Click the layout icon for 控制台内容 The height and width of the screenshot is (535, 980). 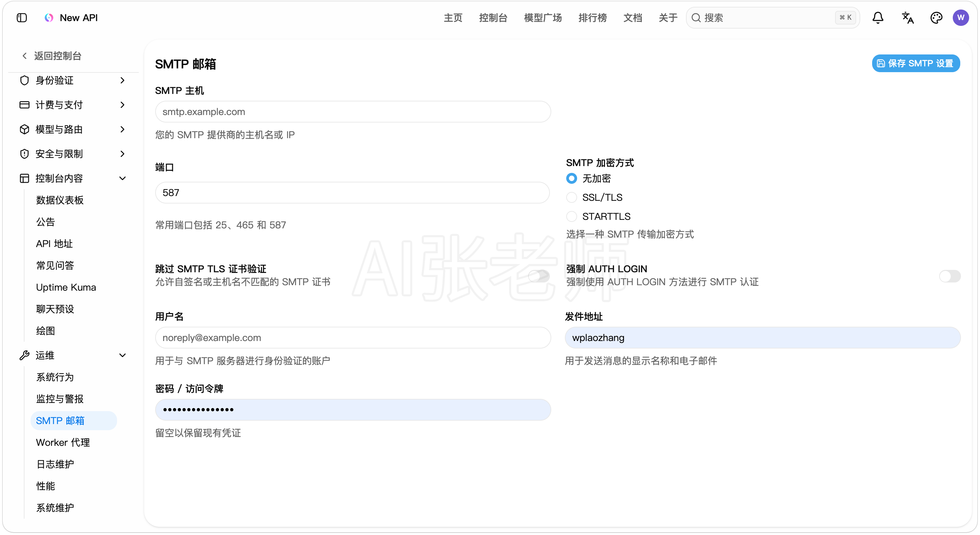24,178
